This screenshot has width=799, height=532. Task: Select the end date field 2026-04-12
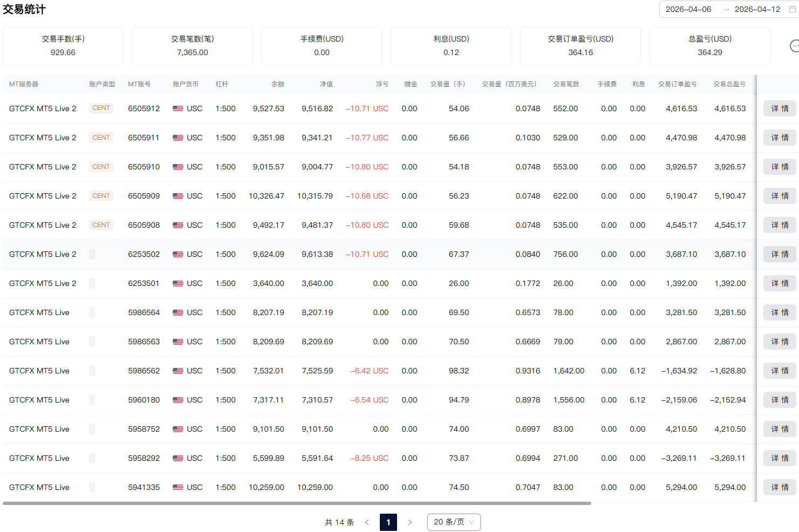757,9
